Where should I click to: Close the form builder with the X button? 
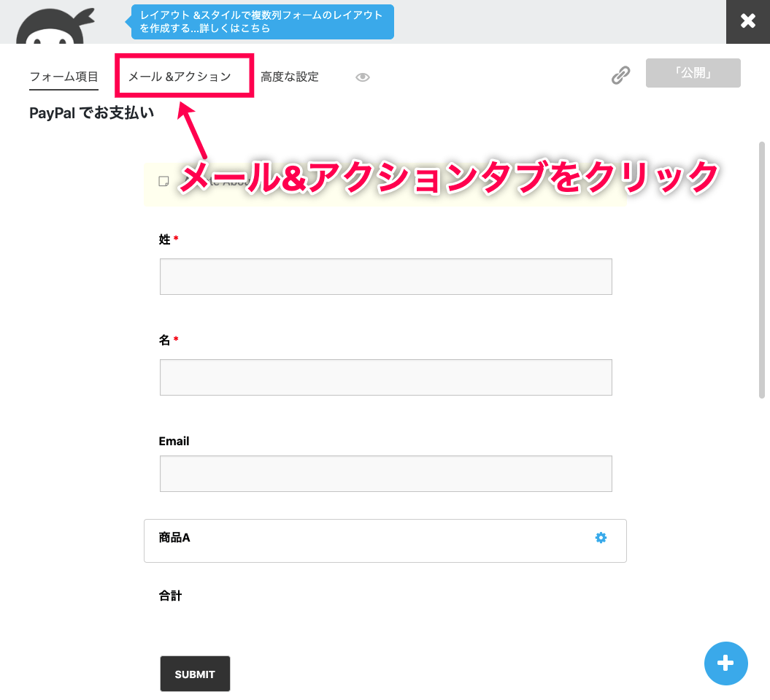[x=748, y=21]
